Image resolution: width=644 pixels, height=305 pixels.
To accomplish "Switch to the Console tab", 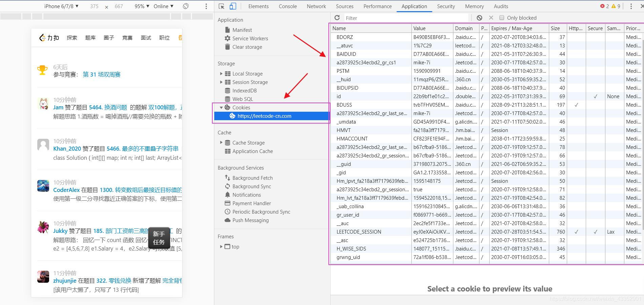I will click(x=288, y=6).
